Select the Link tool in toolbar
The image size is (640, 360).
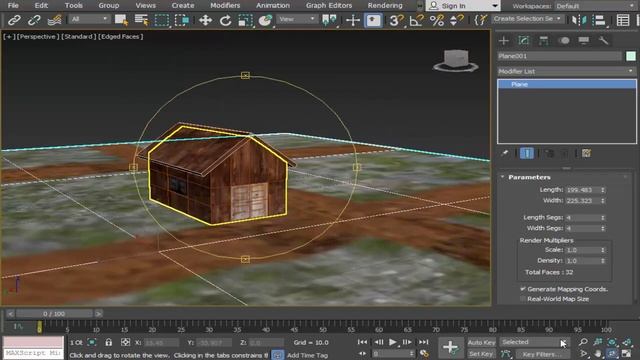point(14,20)
